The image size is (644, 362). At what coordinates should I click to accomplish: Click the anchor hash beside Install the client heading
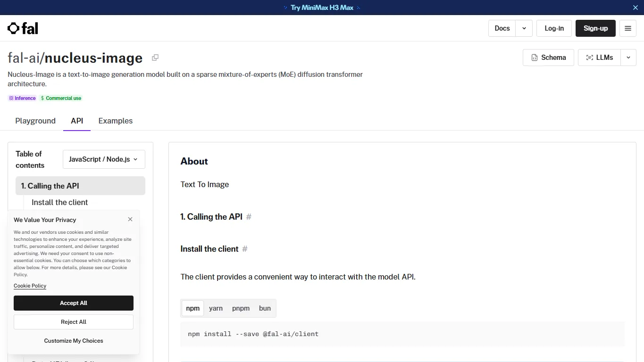click(245, 249)
